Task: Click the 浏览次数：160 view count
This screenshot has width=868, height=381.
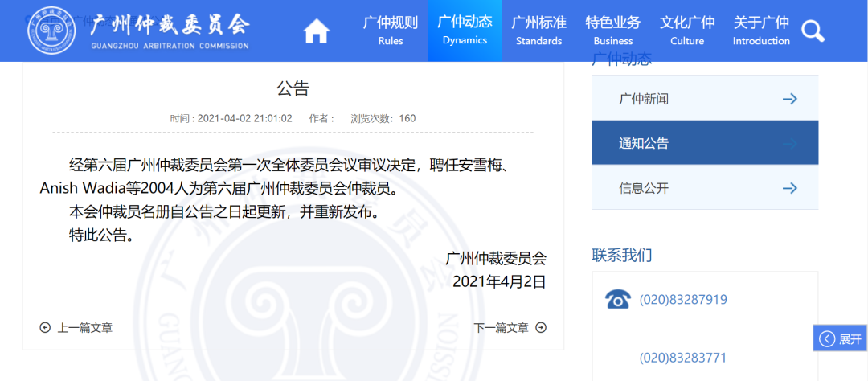Action: (383, 118)
